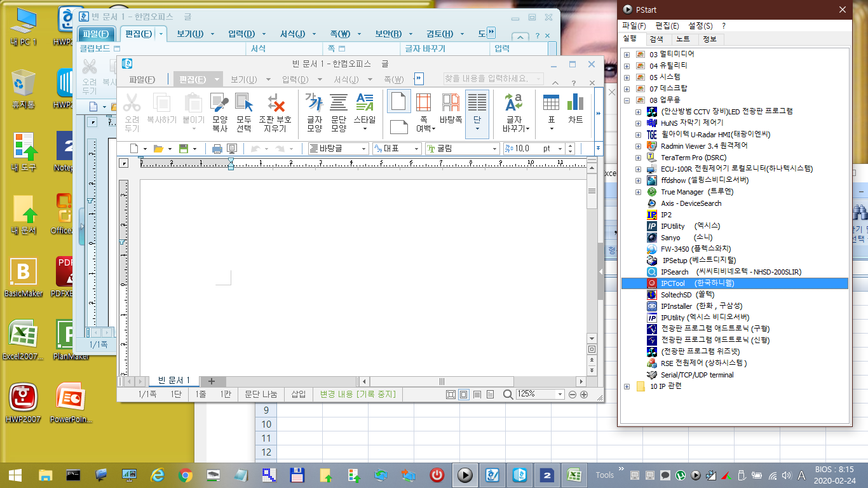This screenshot has height=488, width=868.
Task: Click print preview icon in toolbar
Action: pos(232,149)
